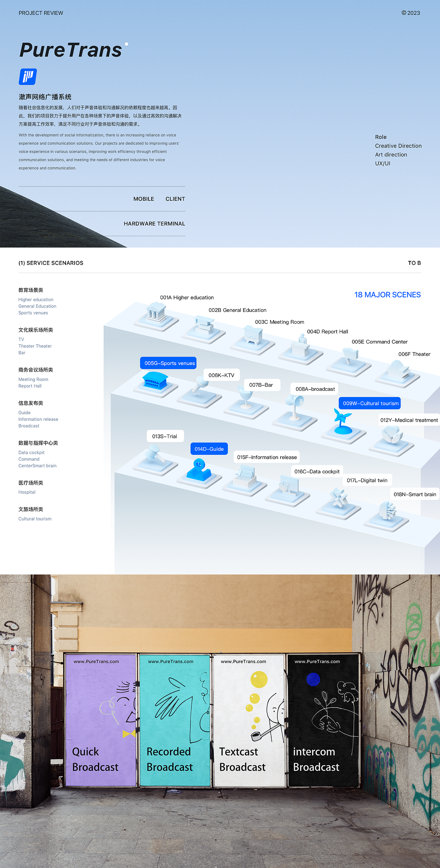Click the 009W-Cultural tourism label
The height and width of the screenshot is (868, 440).
[x=370, y=404]
